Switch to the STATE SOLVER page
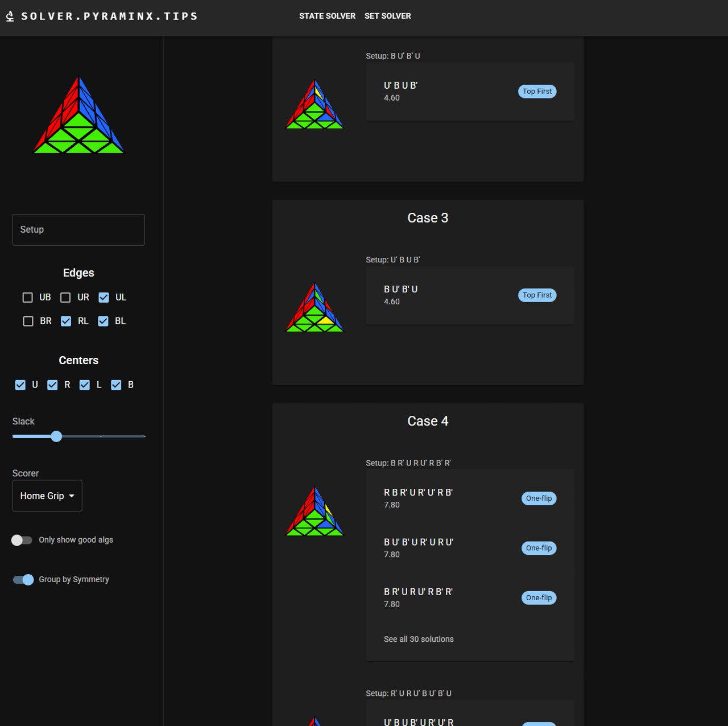 point(327,16)
